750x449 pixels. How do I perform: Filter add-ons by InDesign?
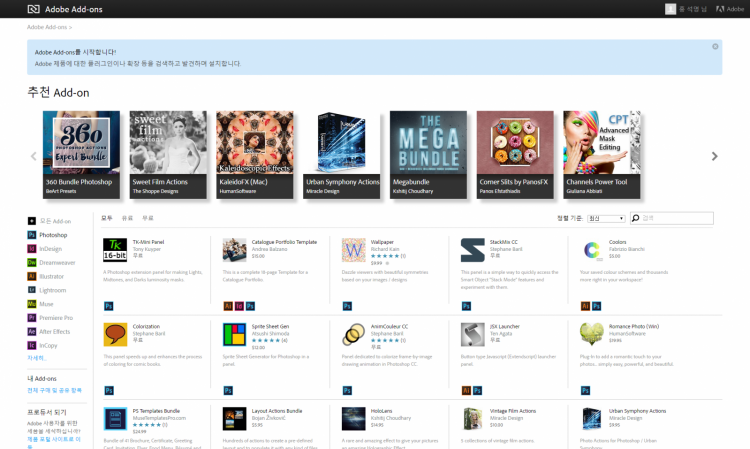point(50,248)
